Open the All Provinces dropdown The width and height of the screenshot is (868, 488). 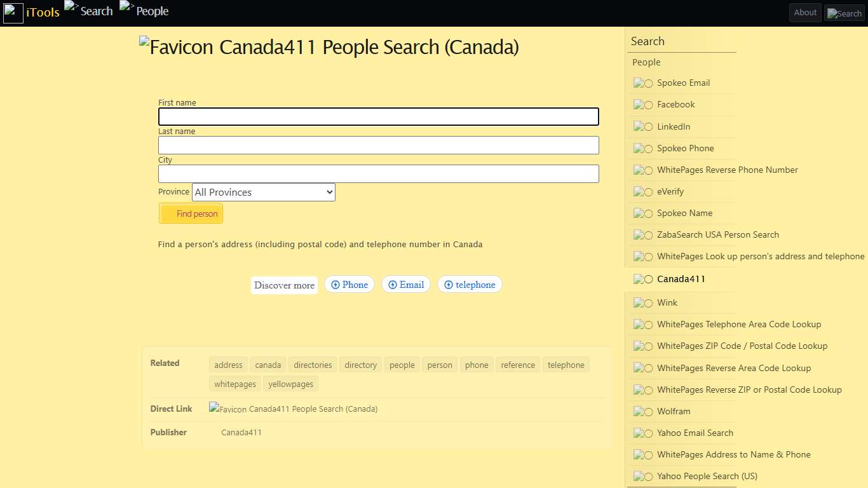coord(263,192)
